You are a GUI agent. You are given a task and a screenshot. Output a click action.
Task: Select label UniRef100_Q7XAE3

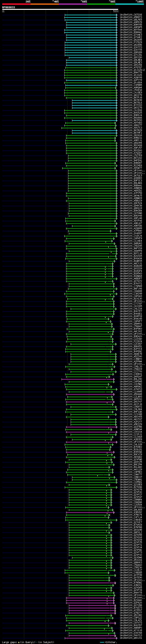pos(131,35)
